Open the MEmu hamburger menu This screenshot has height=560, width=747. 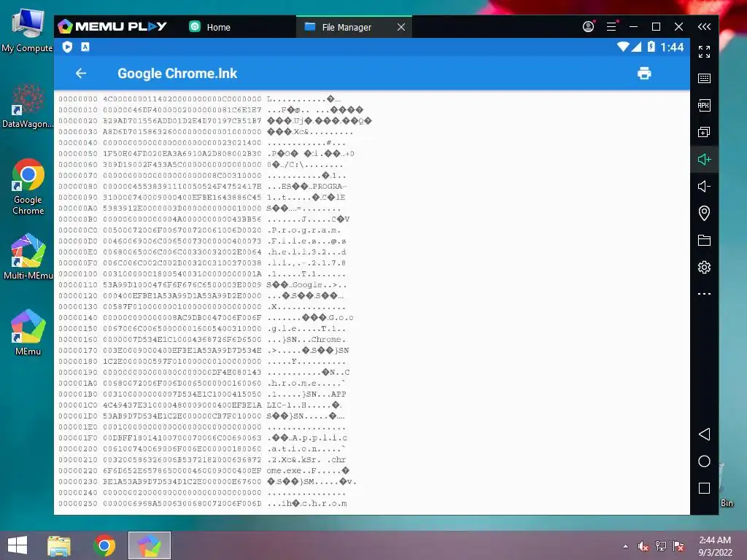click(x=611, y=27)
